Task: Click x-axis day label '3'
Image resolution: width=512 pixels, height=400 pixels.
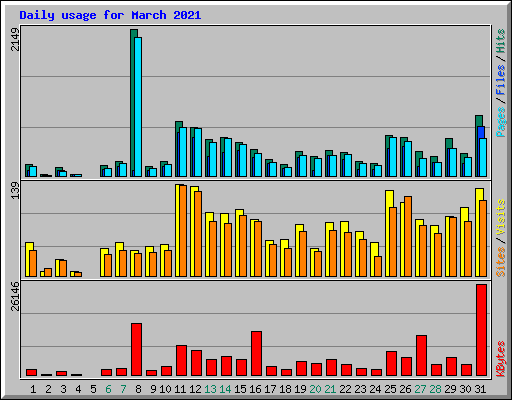Action: pos(63,389)
